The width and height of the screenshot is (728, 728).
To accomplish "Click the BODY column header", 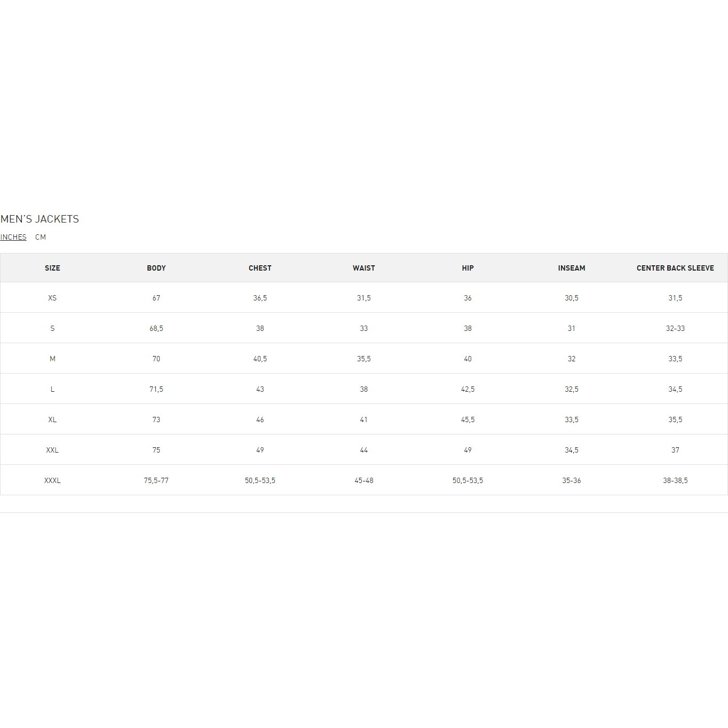I will click(156, 268).
